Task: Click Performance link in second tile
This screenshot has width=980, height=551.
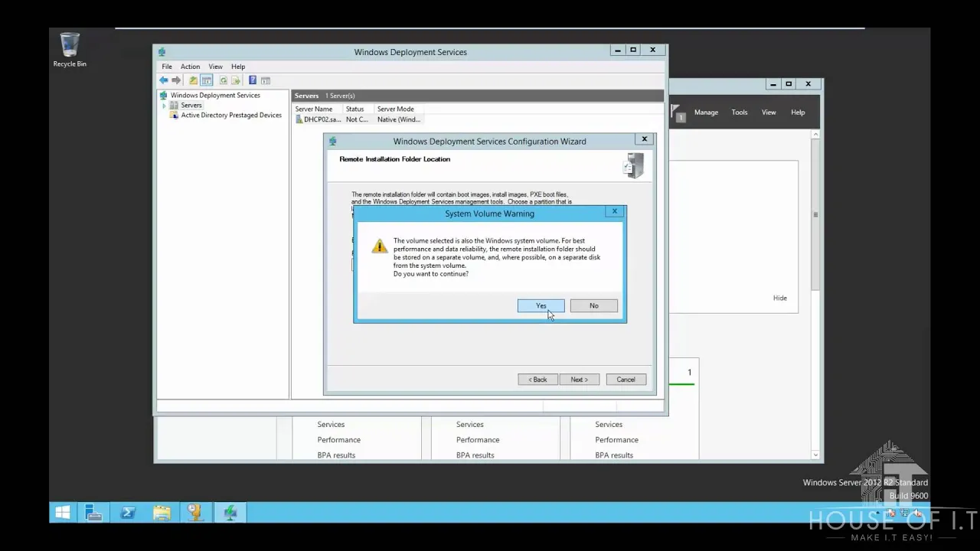Action: click(478, 440)
